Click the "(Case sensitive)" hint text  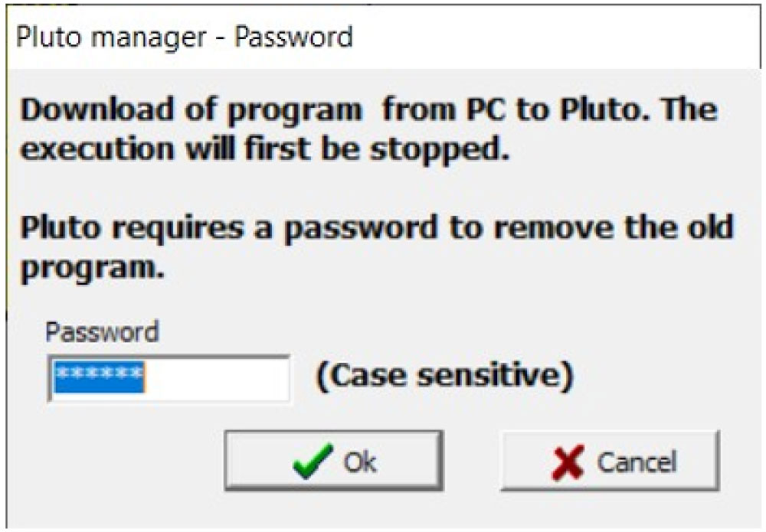[444, 377]
